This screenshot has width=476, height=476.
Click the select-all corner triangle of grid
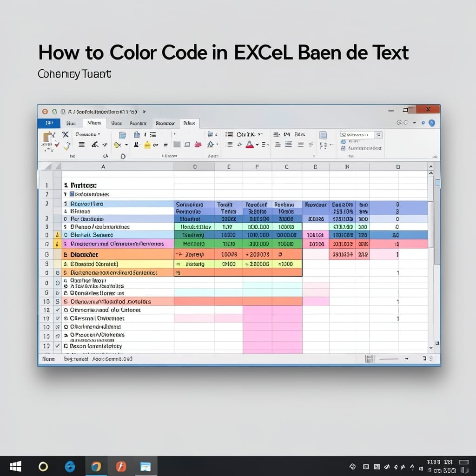coord(48,166)
